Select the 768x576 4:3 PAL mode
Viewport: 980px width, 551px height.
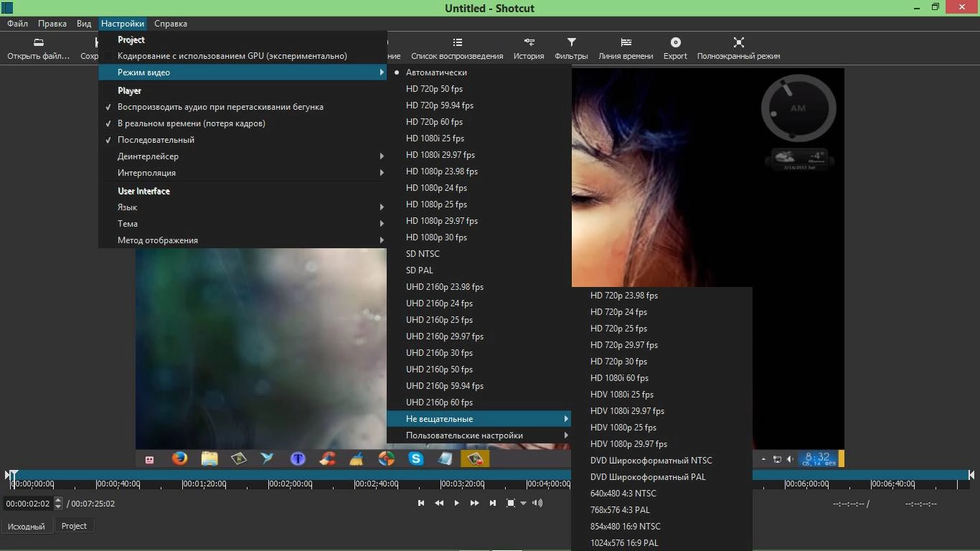(662, 510)
